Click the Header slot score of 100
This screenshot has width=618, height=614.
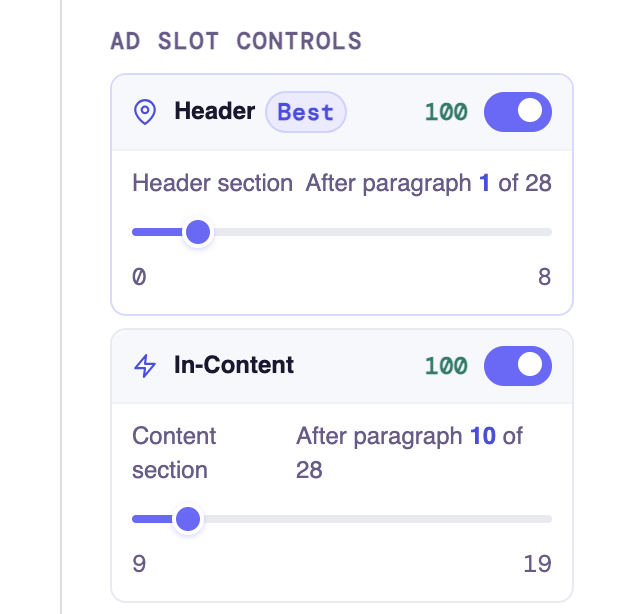tap(446, 112)
